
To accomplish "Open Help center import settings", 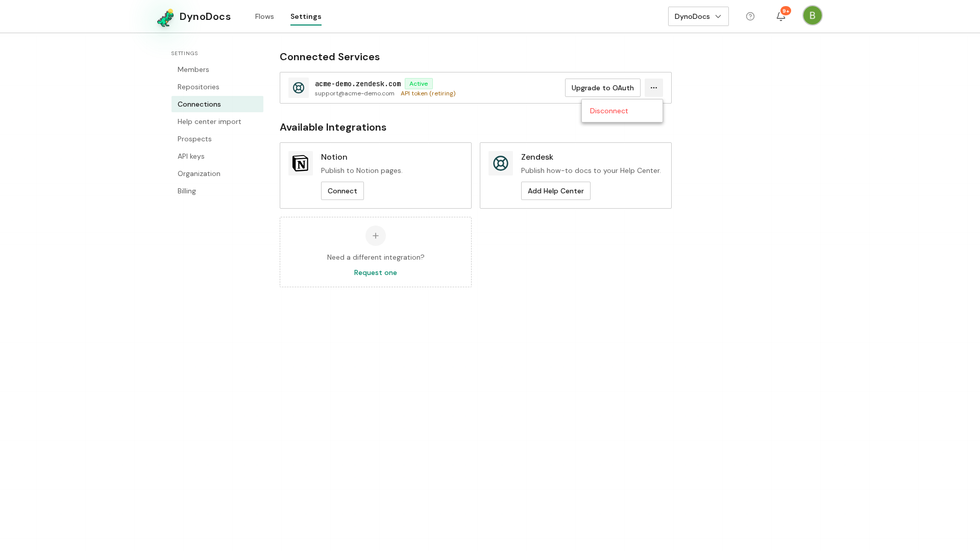I will tap(217, 121).
